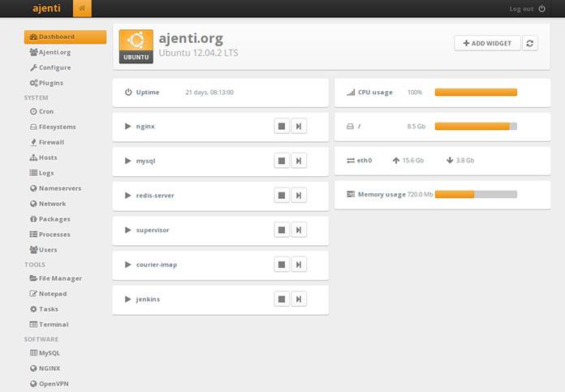Click the CPU usage progress bar
This screenshot has width=565, height=392.
click(476, 93)
